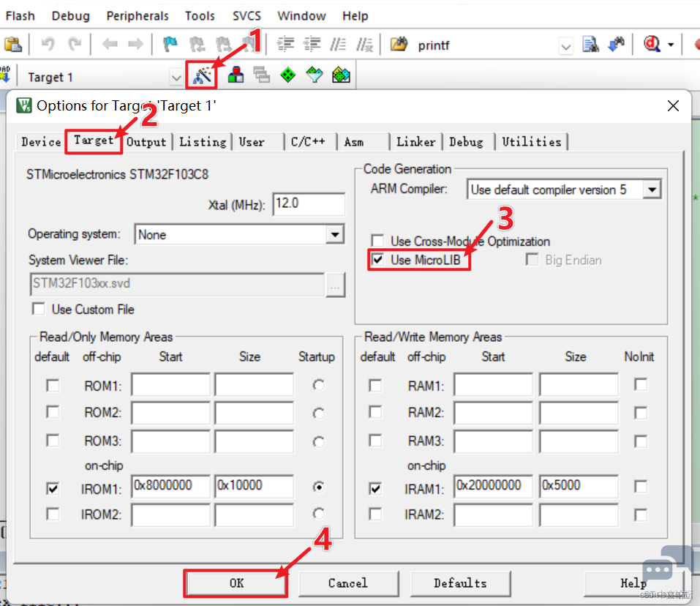This screenshot has width=700, height=606.
Task: Open the Operating system dropdown
Action: [334, 234]
